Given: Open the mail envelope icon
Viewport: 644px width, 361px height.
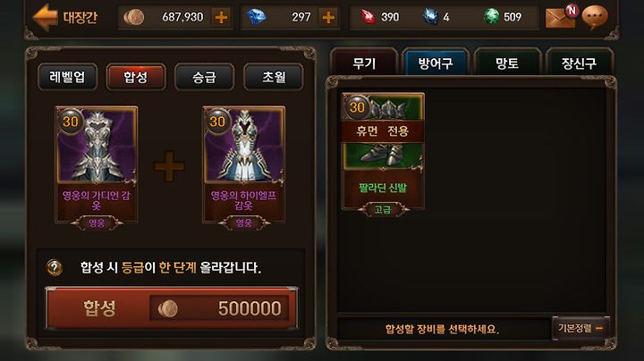Looking at the screenshot, I should 560,18.
